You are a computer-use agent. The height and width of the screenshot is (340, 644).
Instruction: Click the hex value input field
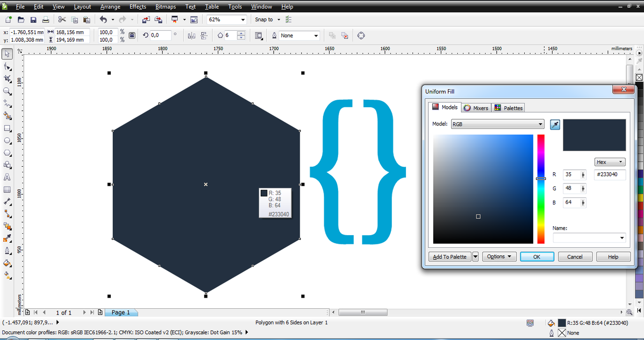610,175
